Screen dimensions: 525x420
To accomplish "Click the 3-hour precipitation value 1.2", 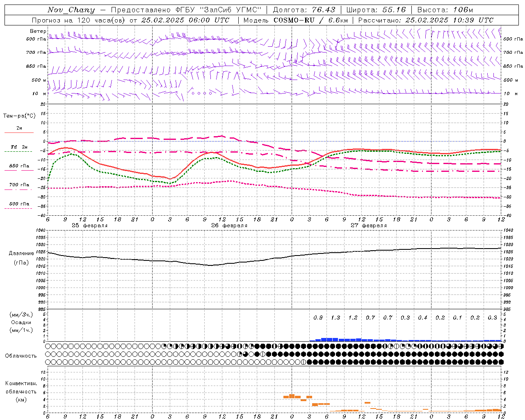I will pyautogui.click(x=353, y=318).
